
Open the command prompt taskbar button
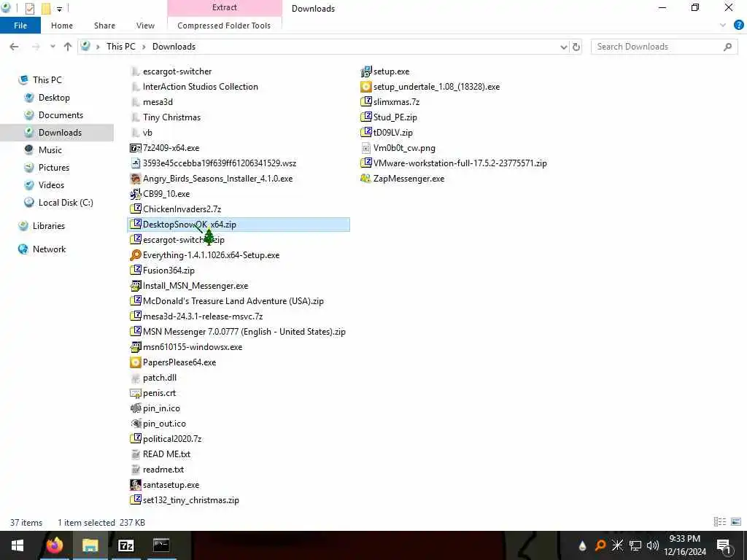coord(161,545)
